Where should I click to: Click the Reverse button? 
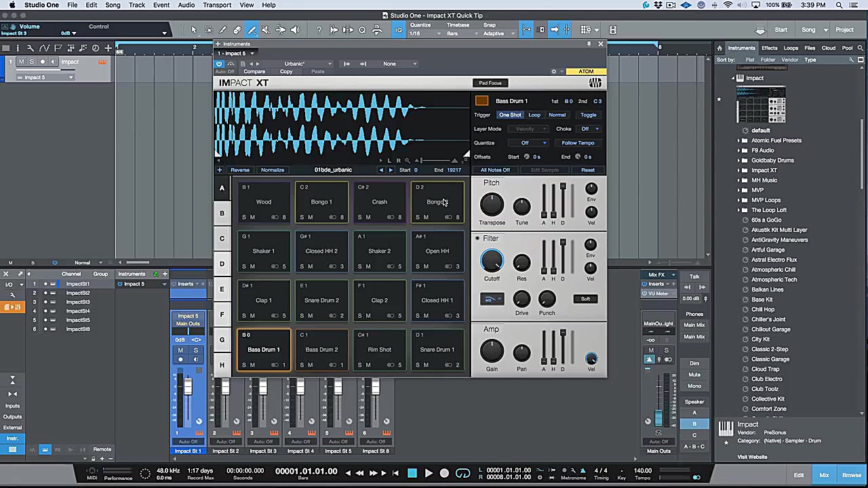pos(240,170)
